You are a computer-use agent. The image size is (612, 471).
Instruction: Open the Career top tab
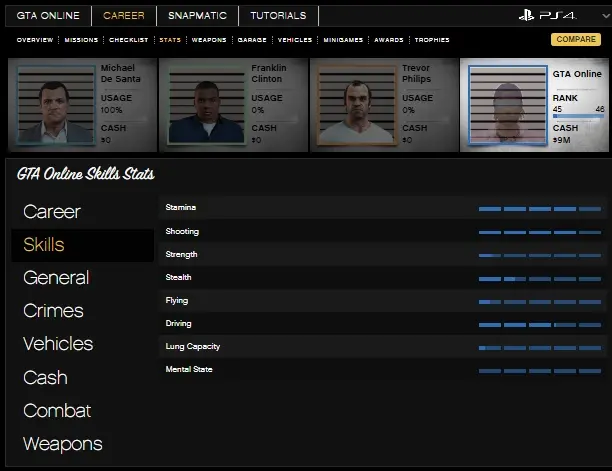pyautogui.click(x=124, y=16)
